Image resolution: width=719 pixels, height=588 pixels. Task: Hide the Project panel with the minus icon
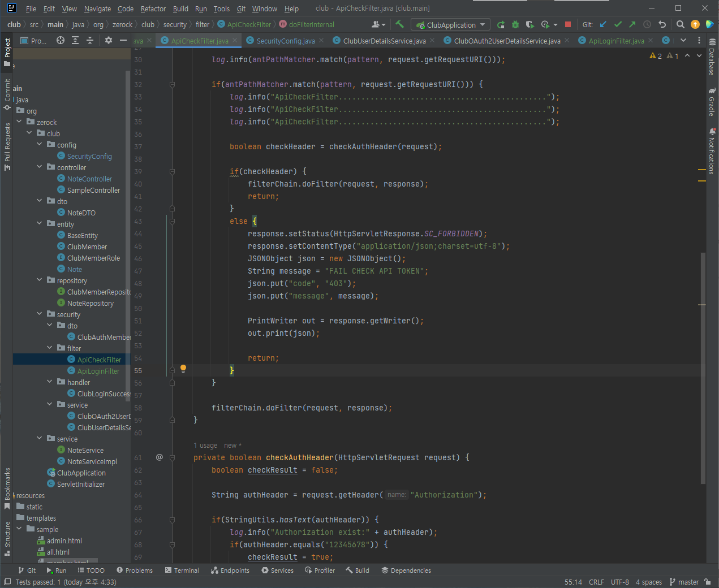click(x=123, y=40)
